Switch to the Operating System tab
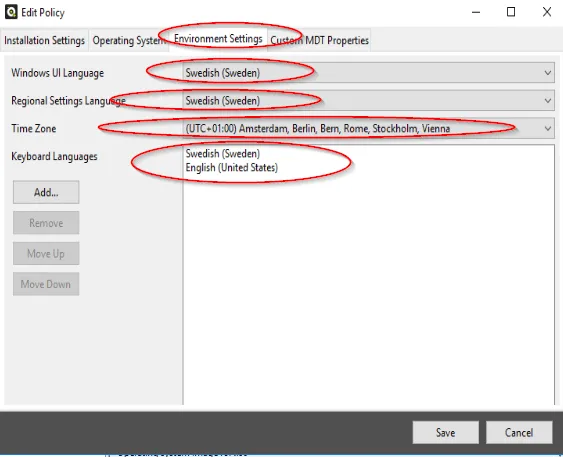This screenshot has height=457, width=563. [x=129, y=40]
